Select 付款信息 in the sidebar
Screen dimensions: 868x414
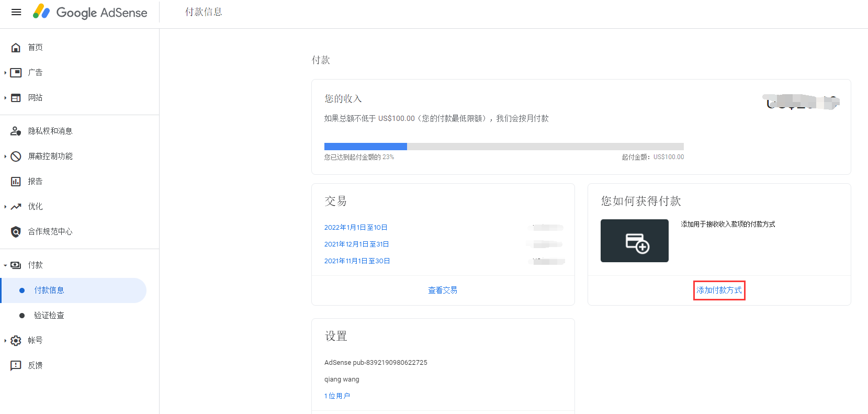[x=49, y=290]
